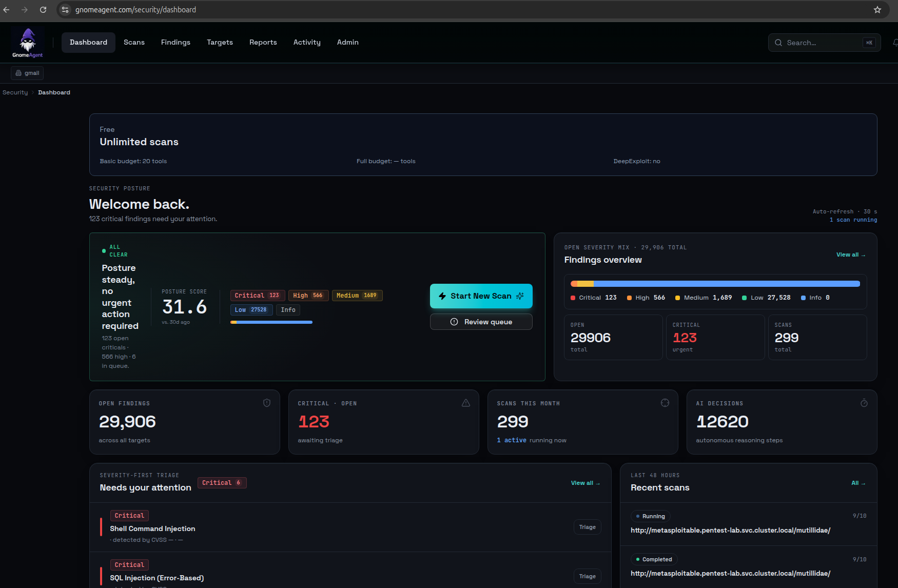Open the Scans 299 total tile
Image resolution: width=898 pixels, height=588 pixels.
tap(817, 337)
